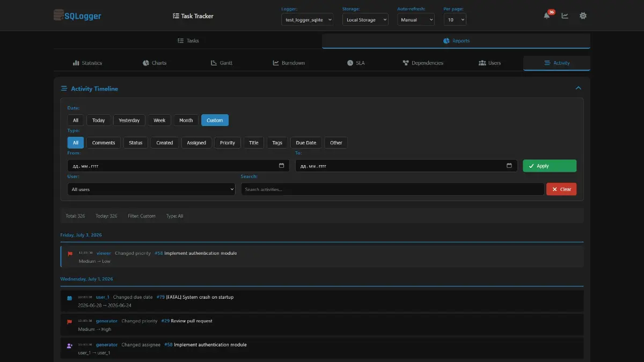Open the Storage dropdown Local Storage
644x362 pixels.
point(365,19)
